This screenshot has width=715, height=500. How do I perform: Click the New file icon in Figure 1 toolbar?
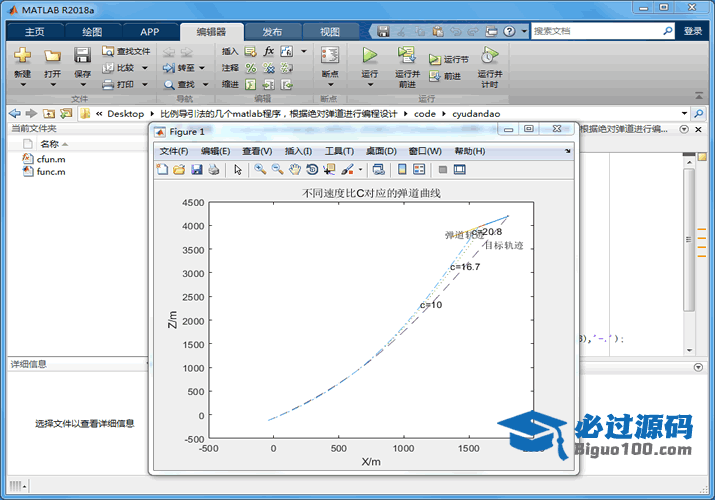pos(162,170)
